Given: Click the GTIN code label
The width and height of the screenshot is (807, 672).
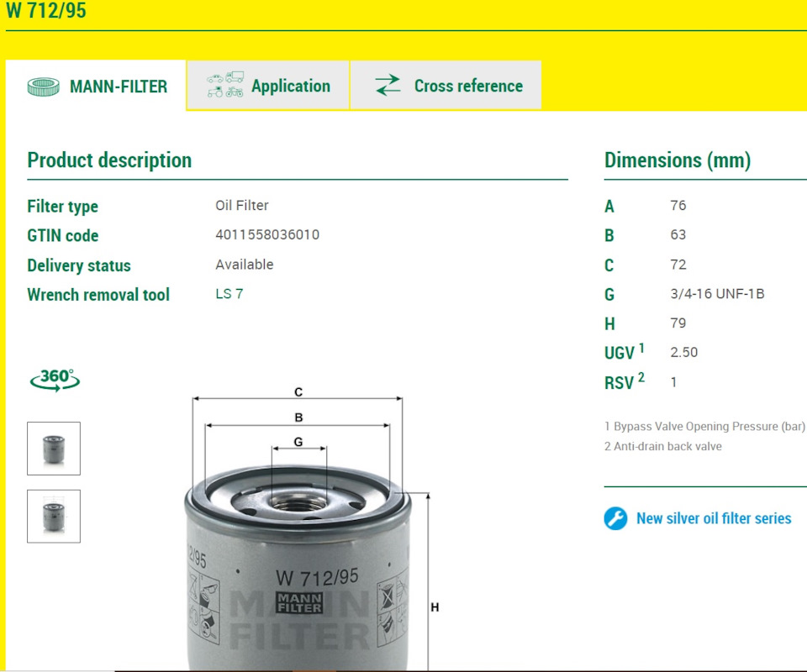Looking at the screenshot, I should click(63, 235).
